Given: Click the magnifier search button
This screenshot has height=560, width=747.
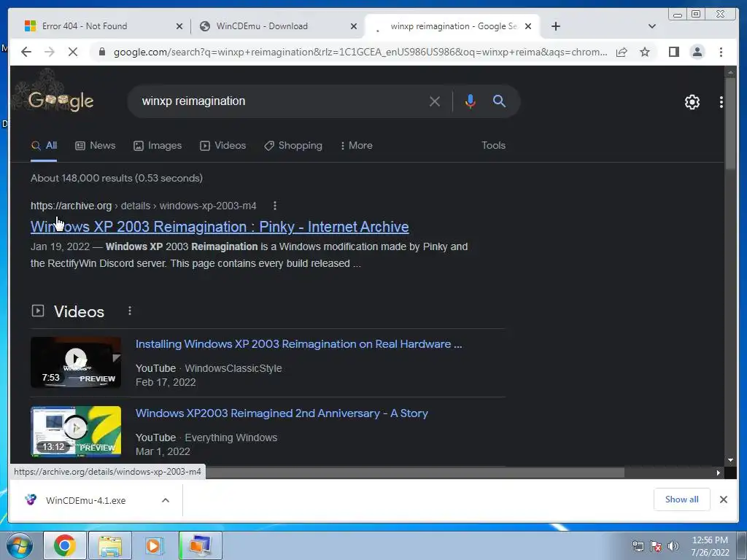Looking at the screenshot, I should pos(499,101).
